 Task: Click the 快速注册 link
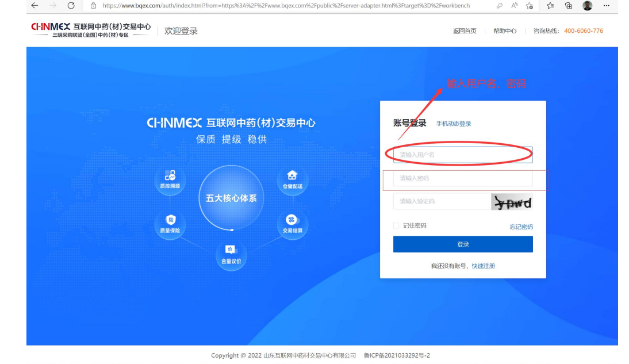pyautogui.click(x=483, y=266)
